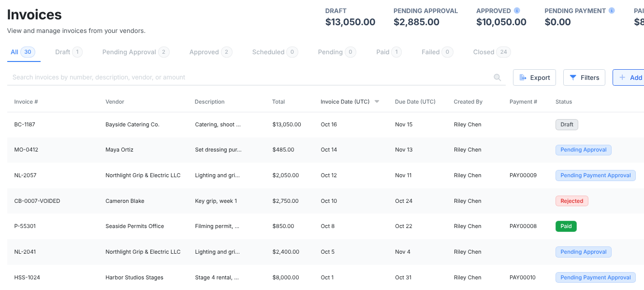
Task: Open the Pending Approval tab
Action: (x=135, y=52)
